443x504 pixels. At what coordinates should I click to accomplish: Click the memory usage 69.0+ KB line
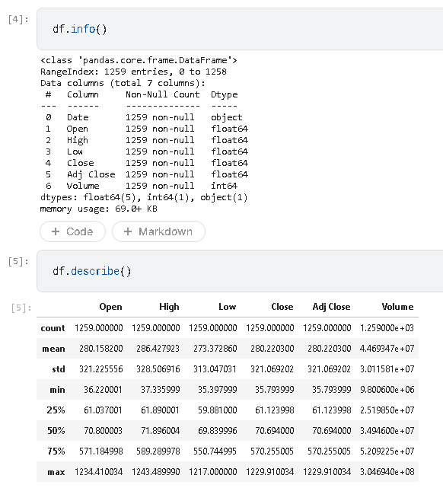click(99, 209)
